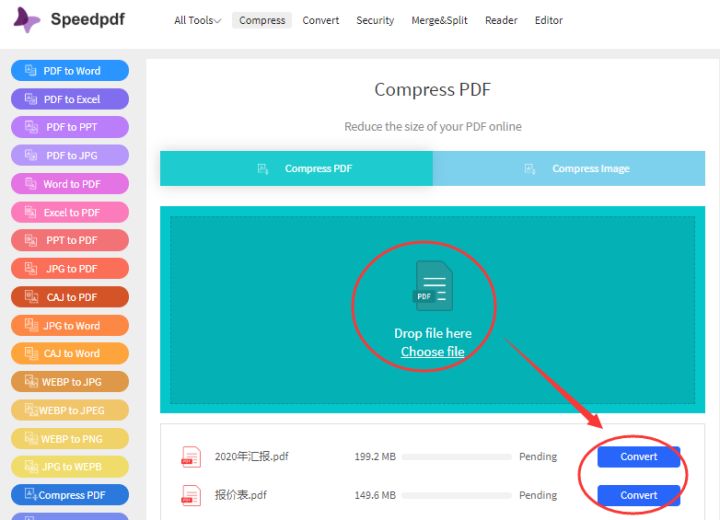Click the WEBP to JPG icon
The width and height of the screenshot is (720, 520).
(31, 381)
